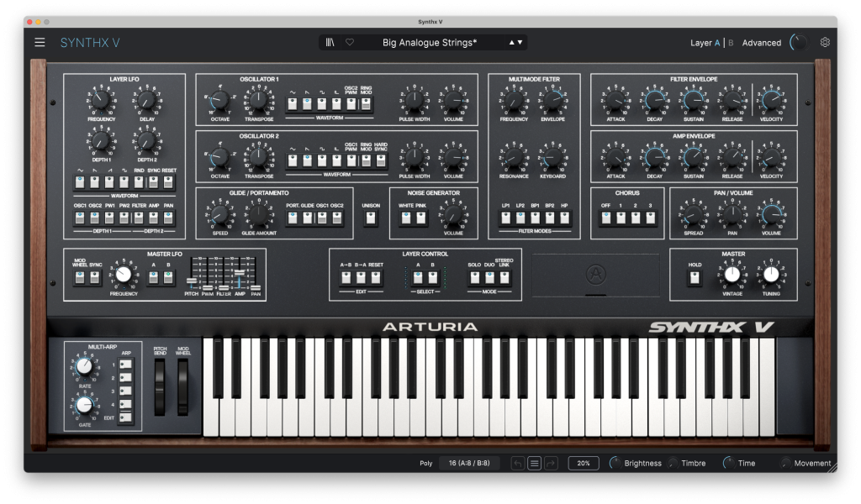
Task: Click the Multi-Arp GATE knob
Action: click(84, 405)
